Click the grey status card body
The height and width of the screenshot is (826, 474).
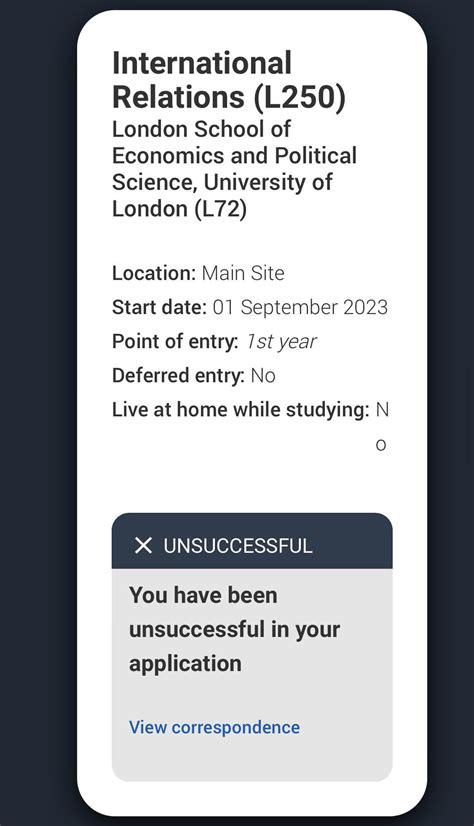pyautogui.click(x=252, y=674)
